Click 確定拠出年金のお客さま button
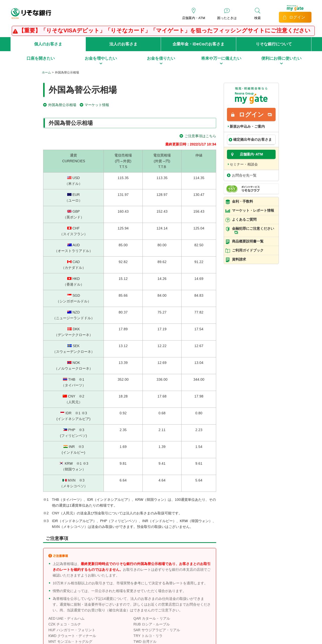Image resolution: width=322 pixels, height=644 pixels. 251,140
